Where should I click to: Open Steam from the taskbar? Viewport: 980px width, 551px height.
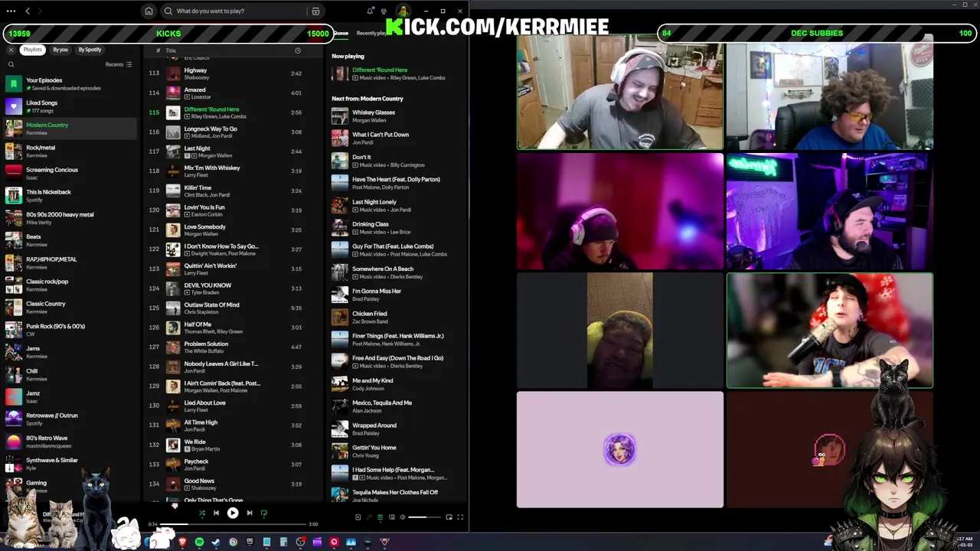[216, 542]
